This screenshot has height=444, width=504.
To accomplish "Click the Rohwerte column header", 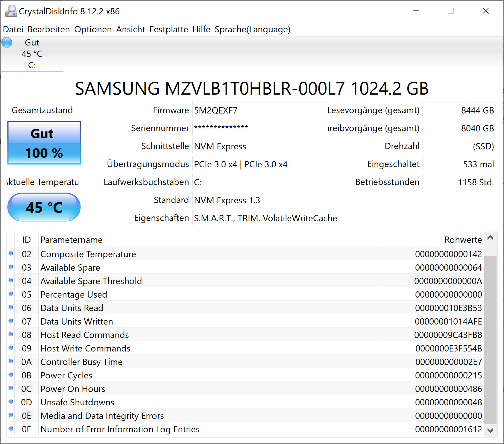I will click(x=431, y=240).
